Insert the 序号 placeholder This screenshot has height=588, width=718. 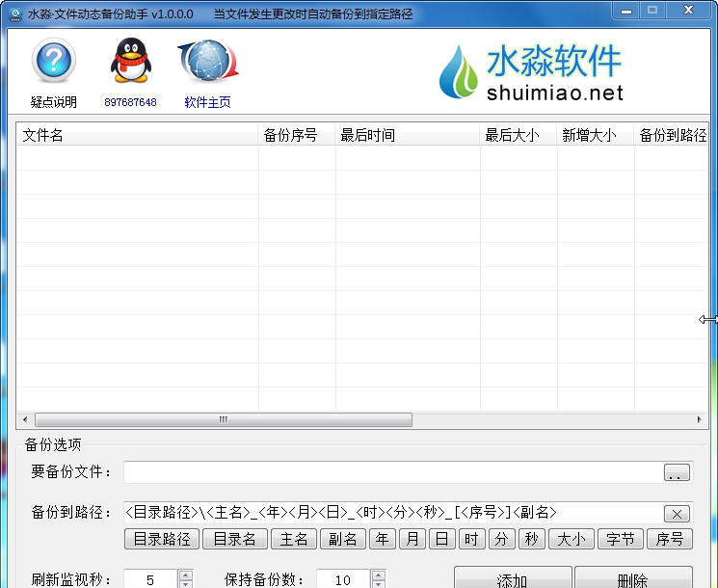coord(670,539)
